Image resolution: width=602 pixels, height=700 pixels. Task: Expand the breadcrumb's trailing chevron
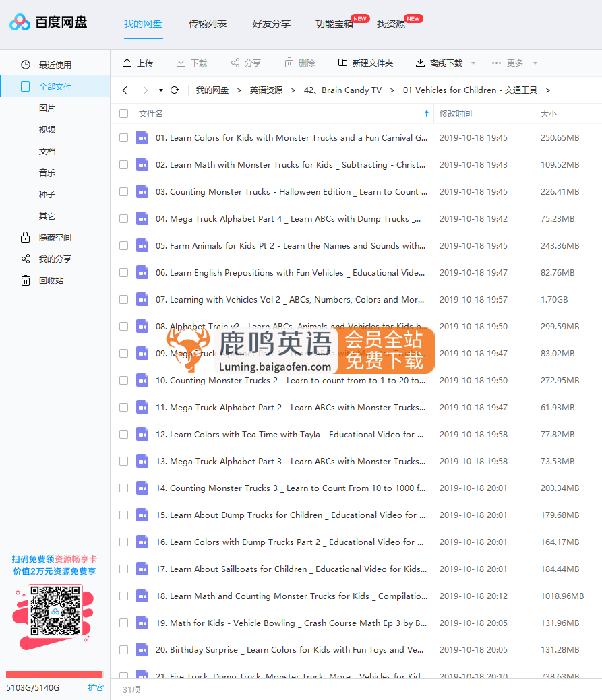548,90
